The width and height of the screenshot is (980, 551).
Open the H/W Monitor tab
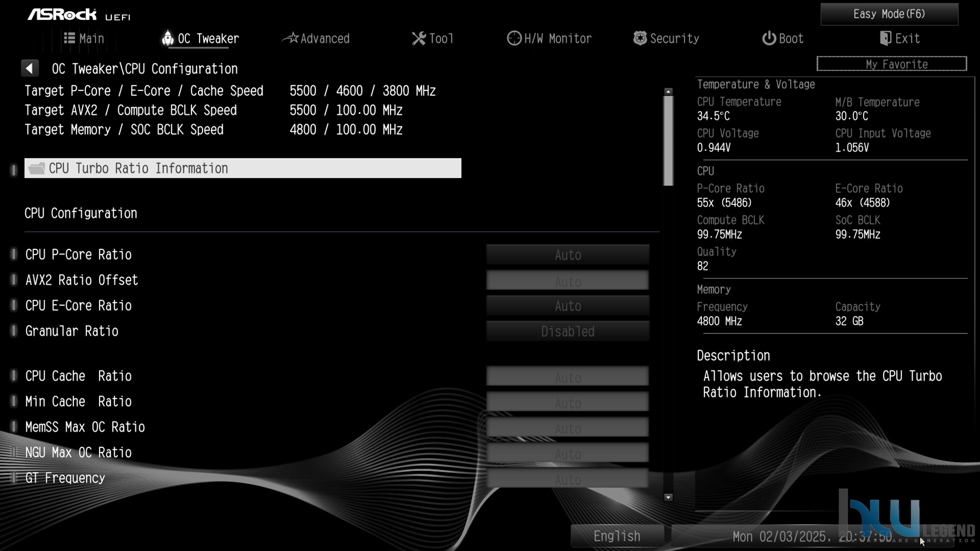coord(549,38)
